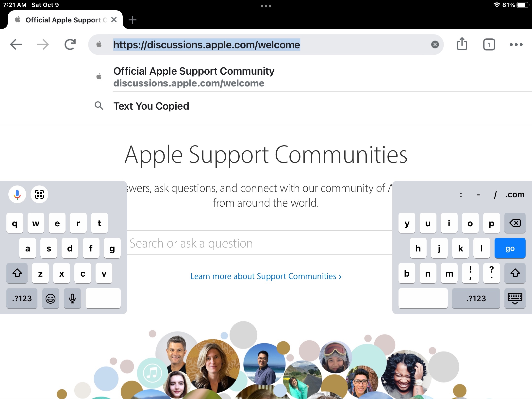Image resolution: width=532 pixels, height=399 pixels.
Task: Open the QR code scanner
Action: 39,194
